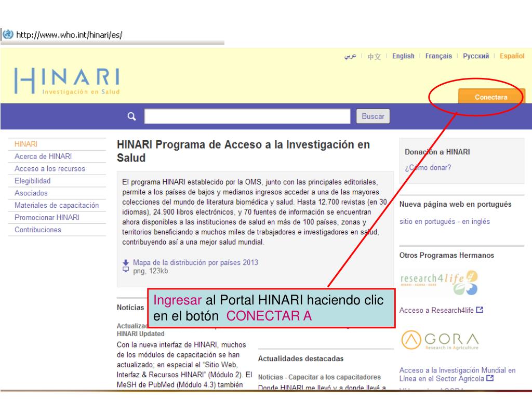Image resolution: width=532 pixels, height=399 pixels.
Task: Switch language to Русский
Action: point(476,56)
